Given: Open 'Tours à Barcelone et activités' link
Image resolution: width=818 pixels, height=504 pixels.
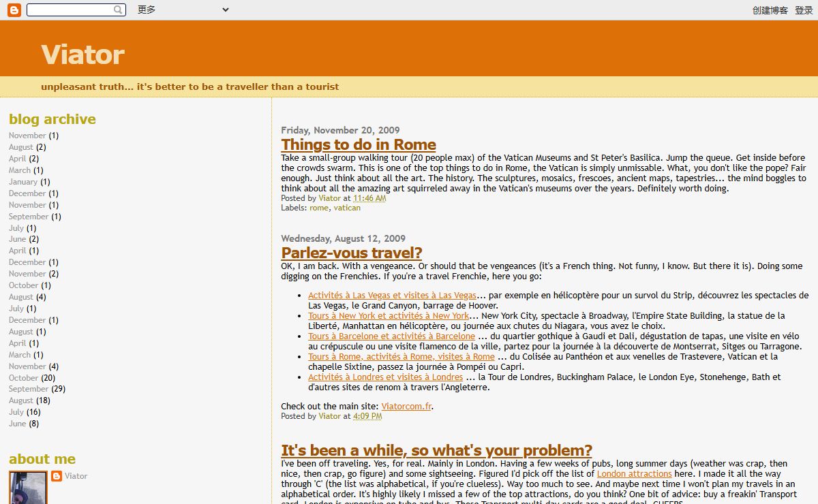Looking at the screenshot, I should [391, 336].
